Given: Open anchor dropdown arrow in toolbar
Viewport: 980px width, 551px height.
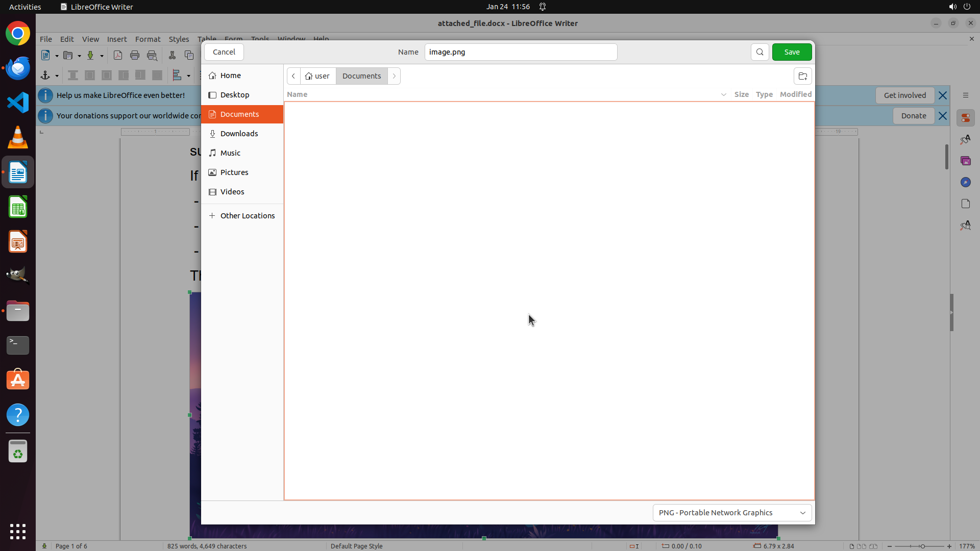Looking at the screenshot, I should pyautogui.click(x=57, y=76).
